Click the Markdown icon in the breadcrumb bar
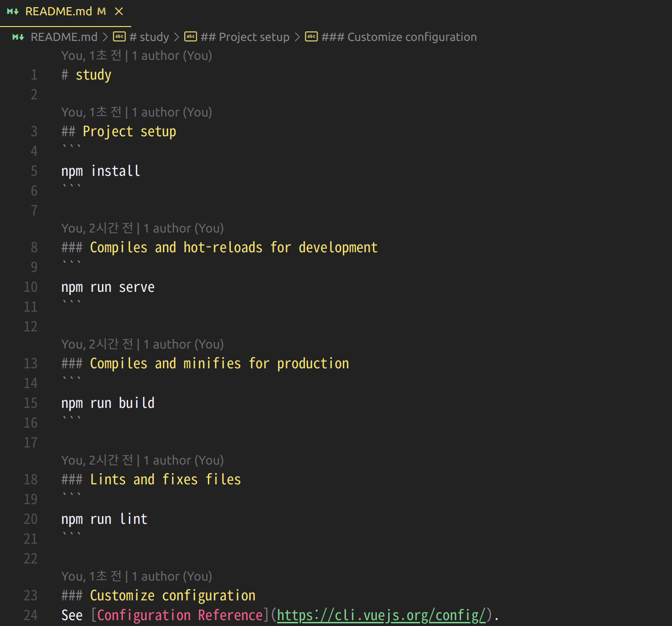 tap(18, 37)
